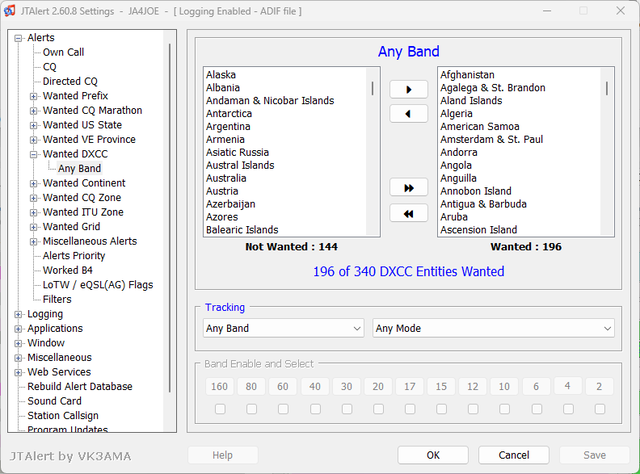Click the Cancel button
This screenshot has height=474, width=640.
point(514,455)
